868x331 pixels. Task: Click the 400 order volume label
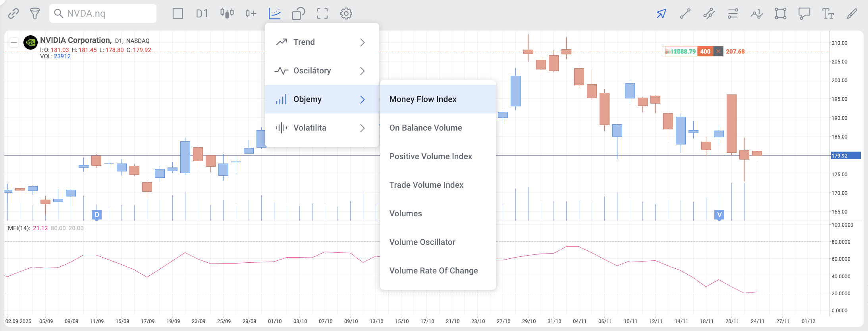(x=705, y=51)
